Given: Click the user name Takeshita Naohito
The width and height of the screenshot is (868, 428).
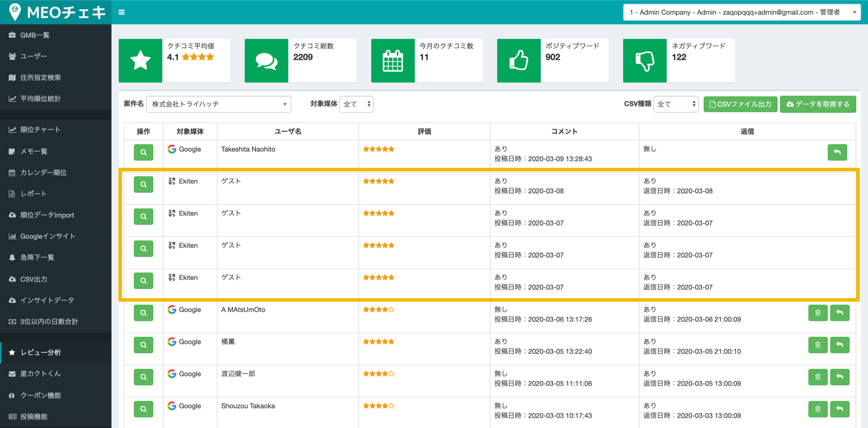Looking at the screenshot, I should [248, 149].
